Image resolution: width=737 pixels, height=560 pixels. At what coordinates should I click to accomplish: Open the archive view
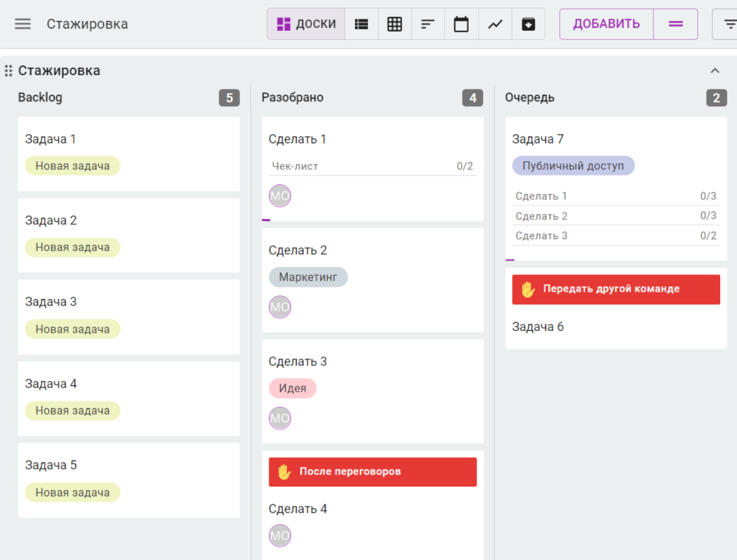(x=528, y=24)
